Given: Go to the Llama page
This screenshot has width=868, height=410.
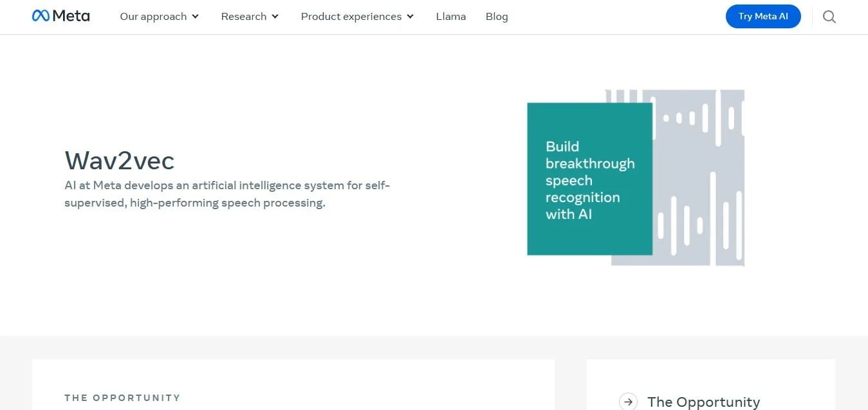Looking at the screenshot, I should pyautogui.click(x=451, y=17).
